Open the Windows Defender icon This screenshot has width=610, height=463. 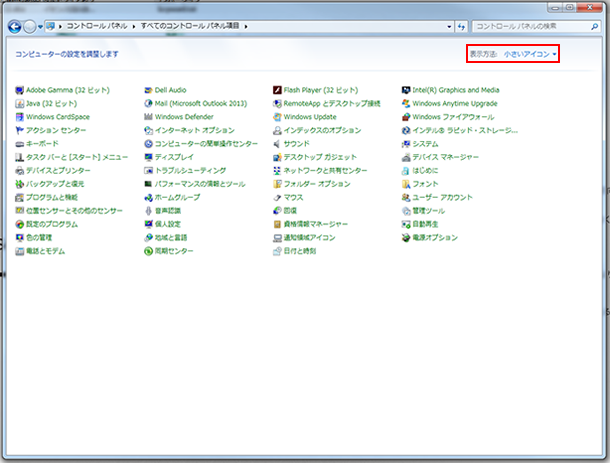click(x=148, y=117)
